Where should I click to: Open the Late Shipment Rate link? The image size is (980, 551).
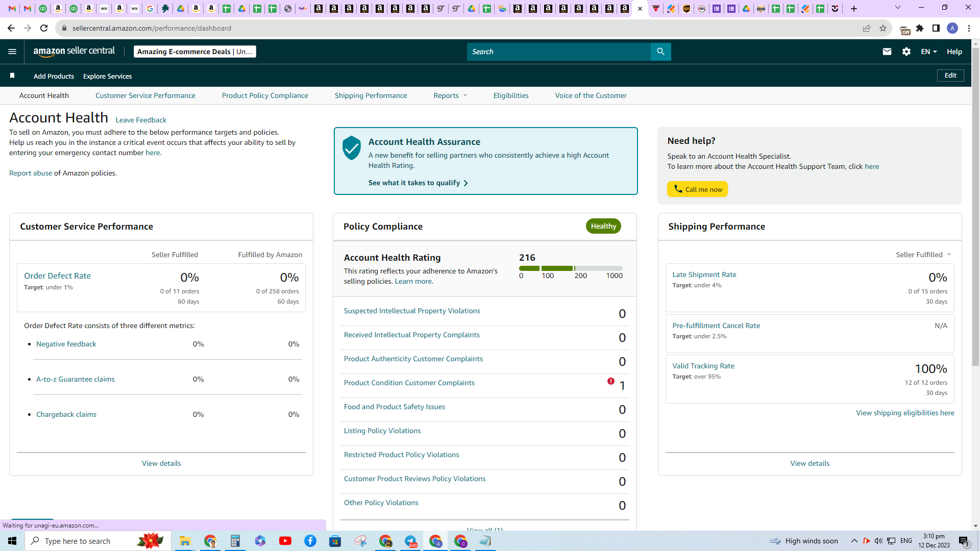[x=704, y=274]
